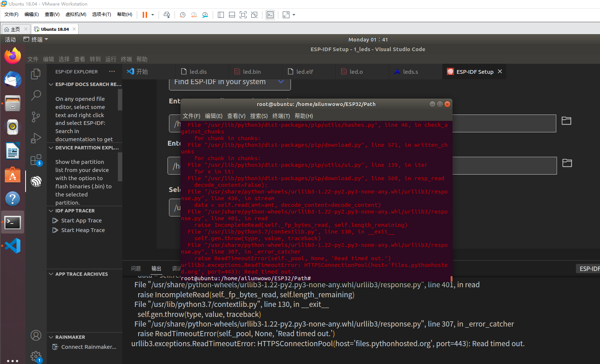Screen dimensions: 600x364
Task: Open VS Code 运行 menu
Action: [x=111, y=59]
